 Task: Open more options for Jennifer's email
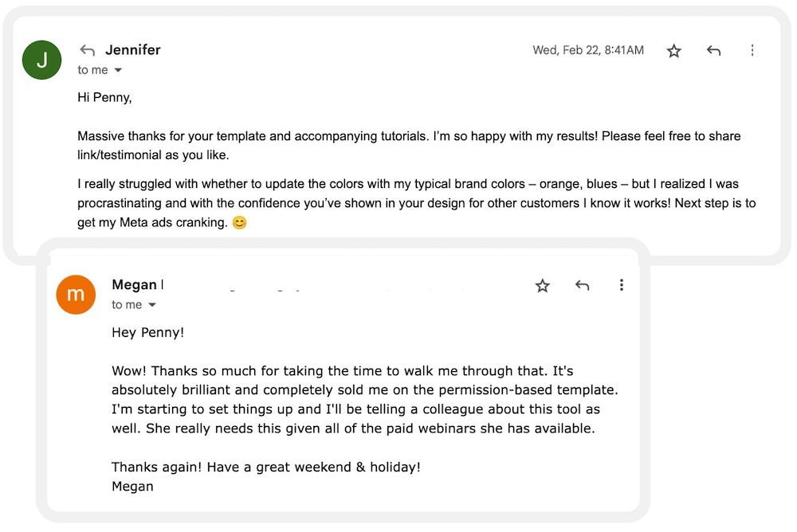(752, 51)
